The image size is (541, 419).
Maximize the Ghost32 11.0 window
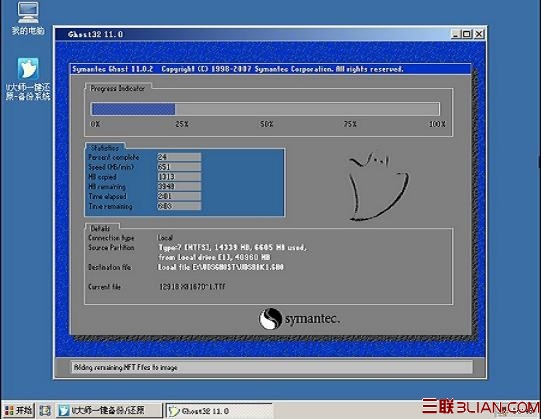(467, 34)
